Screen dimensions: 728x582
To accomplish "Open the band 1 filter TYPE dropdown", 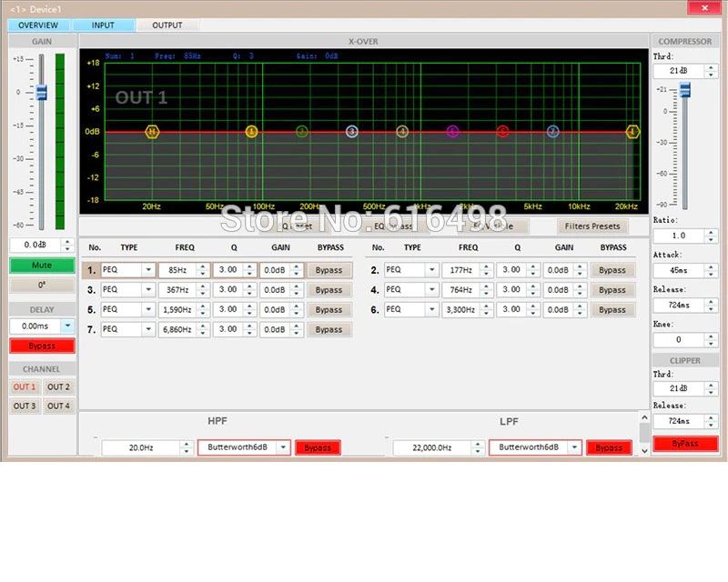I will tap(147, 270).
